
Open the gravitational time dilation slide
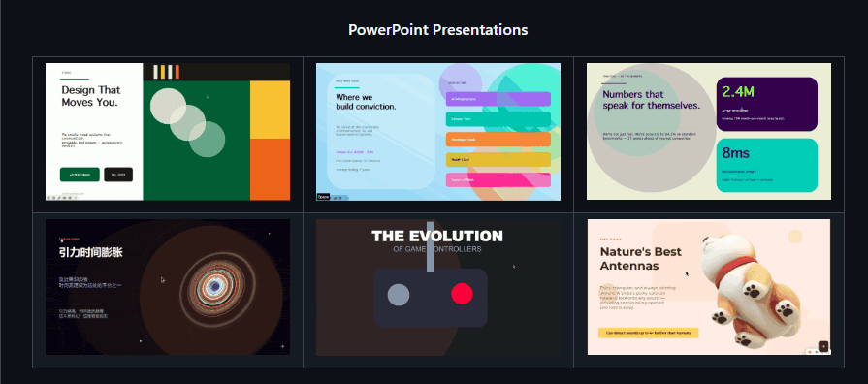point(168,287)
